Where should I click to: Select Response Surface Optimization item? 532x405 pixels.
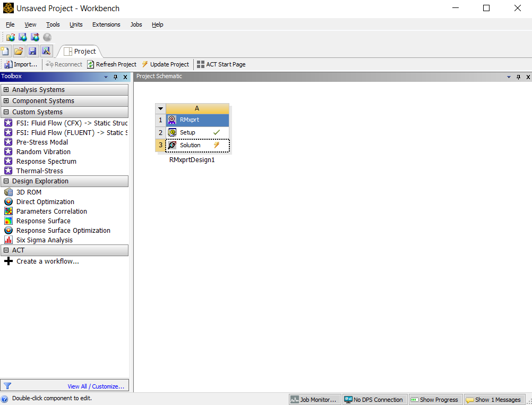[57, 230]
